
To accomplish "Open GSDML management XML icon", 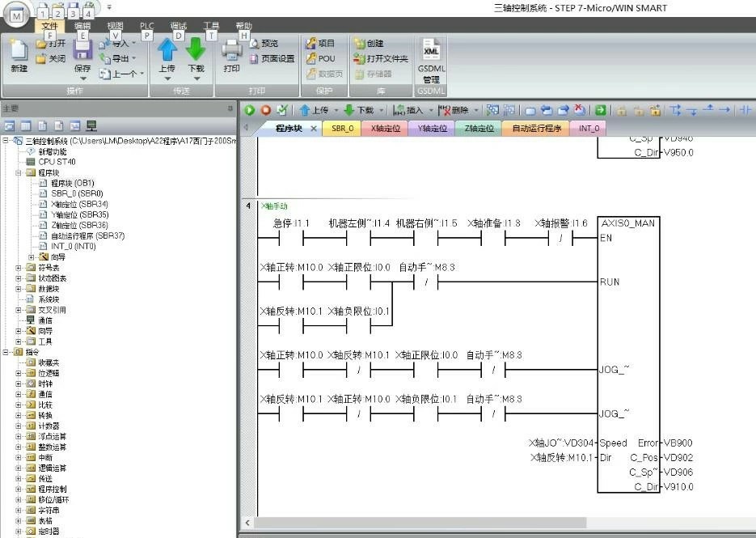I will [431, 50].
